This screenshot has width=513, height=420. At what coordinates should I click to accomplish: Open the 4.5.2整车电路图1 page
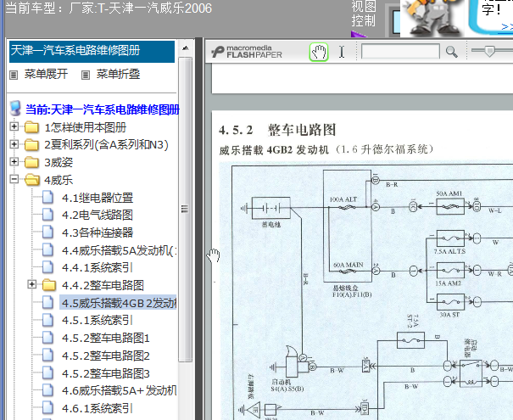(x=106, y=339)
